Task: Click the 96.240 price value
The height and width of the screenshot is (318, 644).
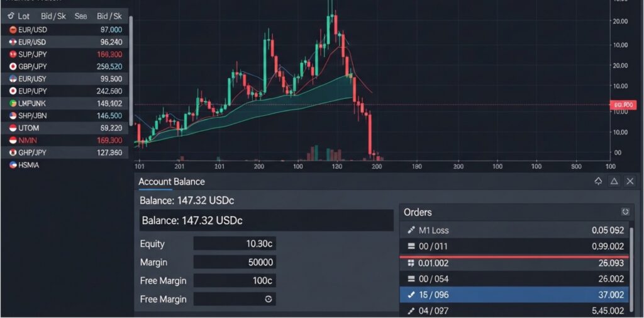Action: click(x=111, y=42)
